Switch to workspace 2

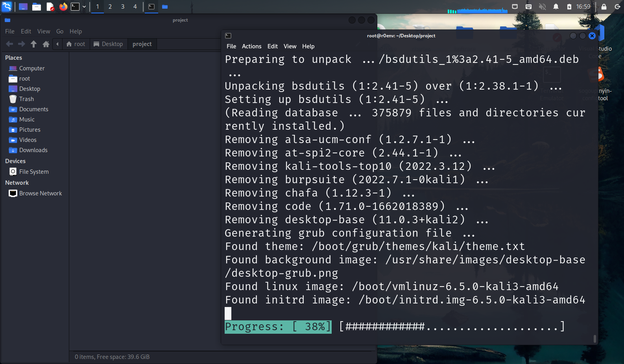(x=110, y=7)
